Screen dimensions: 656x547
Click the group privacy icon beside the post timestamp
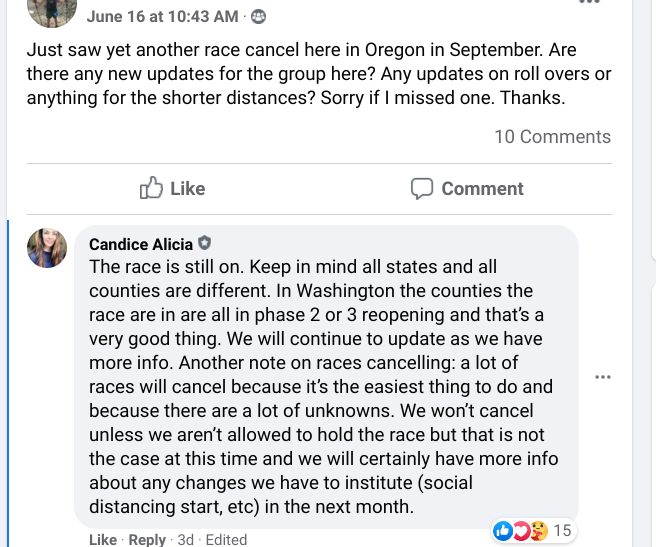click(259, 16)
